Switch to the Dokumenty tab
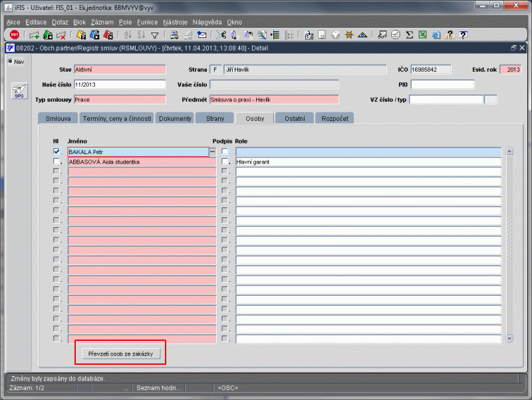The height and width of the screenshot is (400, 532). [x=175, y=118]
